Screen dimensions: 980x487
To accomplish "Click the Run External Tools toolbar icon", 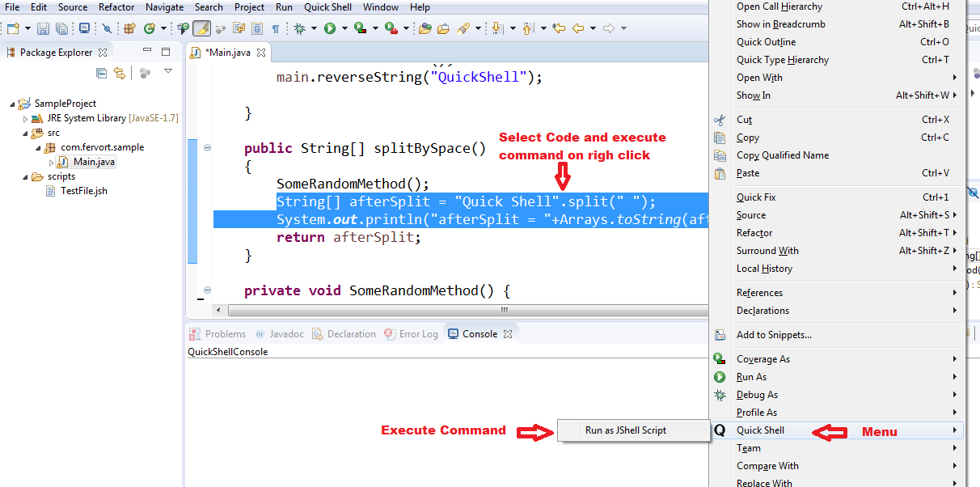I will click(x=391, y=28).
